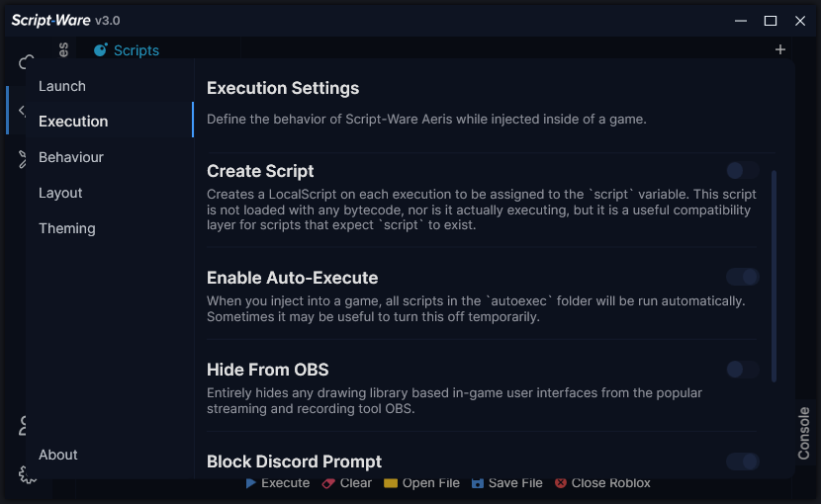The width and height of the screenshot is (821, 504).
Task: Expand the Console side panel
Action: click(804, 433)
